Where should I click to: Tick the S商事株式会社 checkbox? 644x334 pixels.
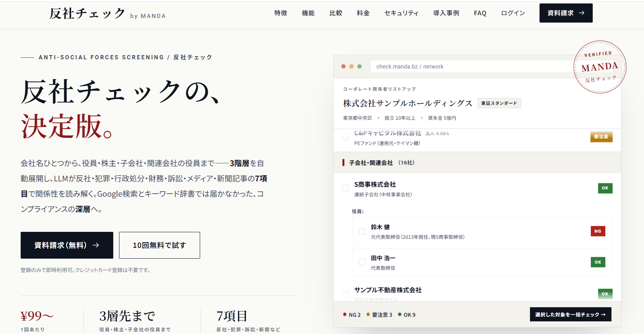(x=346, y=188)
